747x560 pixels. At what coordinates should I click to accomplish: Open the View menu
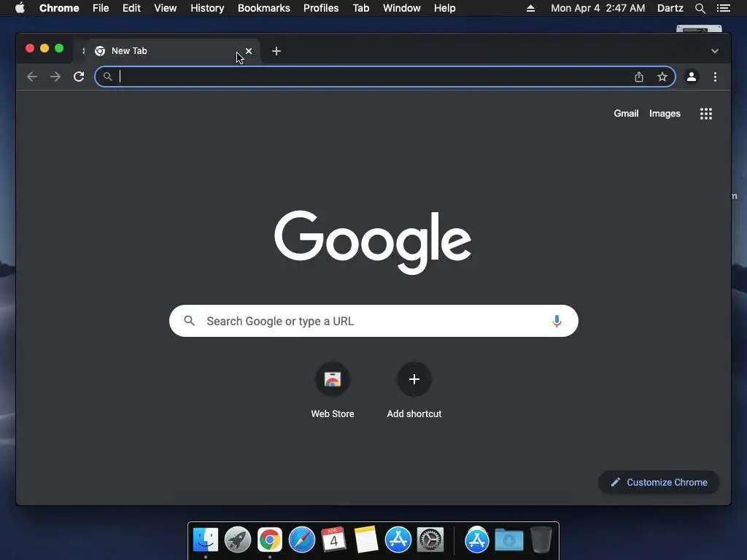(166, 8)
